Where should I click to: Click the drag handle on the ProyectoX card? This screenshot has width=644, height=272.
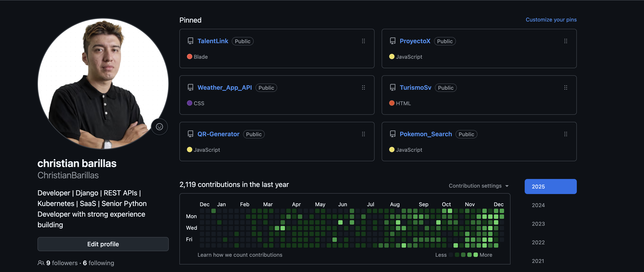(566, 41)
